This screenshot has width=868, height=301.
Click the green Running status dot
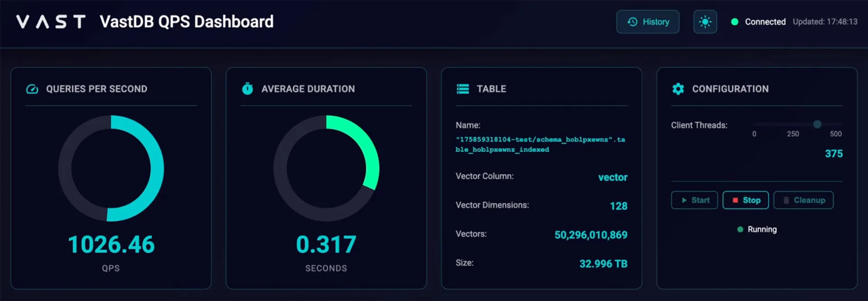tap(740, 229)
